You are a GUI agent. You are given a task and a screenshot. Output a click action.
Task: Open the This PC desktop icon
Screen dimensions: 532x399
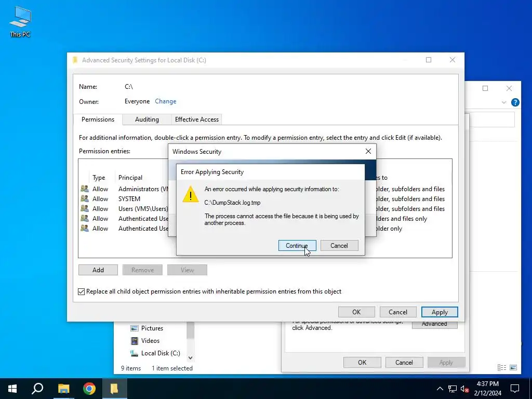click(20, 21)
